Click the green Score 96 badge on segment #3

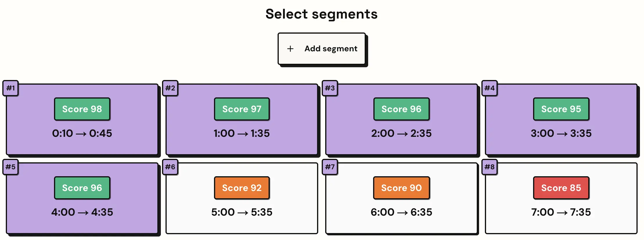pyautogui.click(x=402, y=109)
